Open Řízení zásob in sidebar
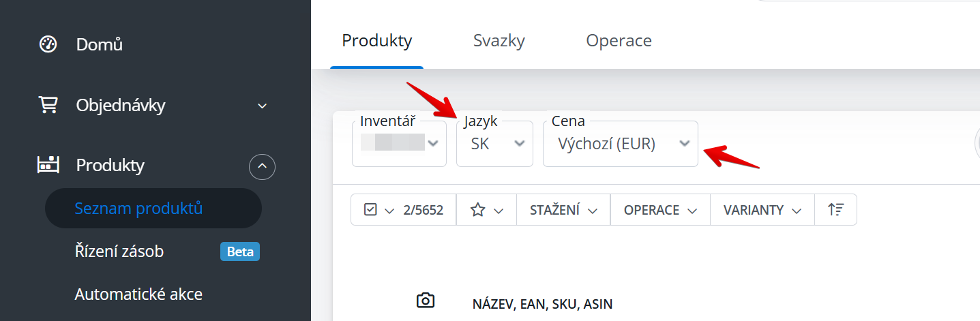980x321 pixels. (x=119, y=251)
